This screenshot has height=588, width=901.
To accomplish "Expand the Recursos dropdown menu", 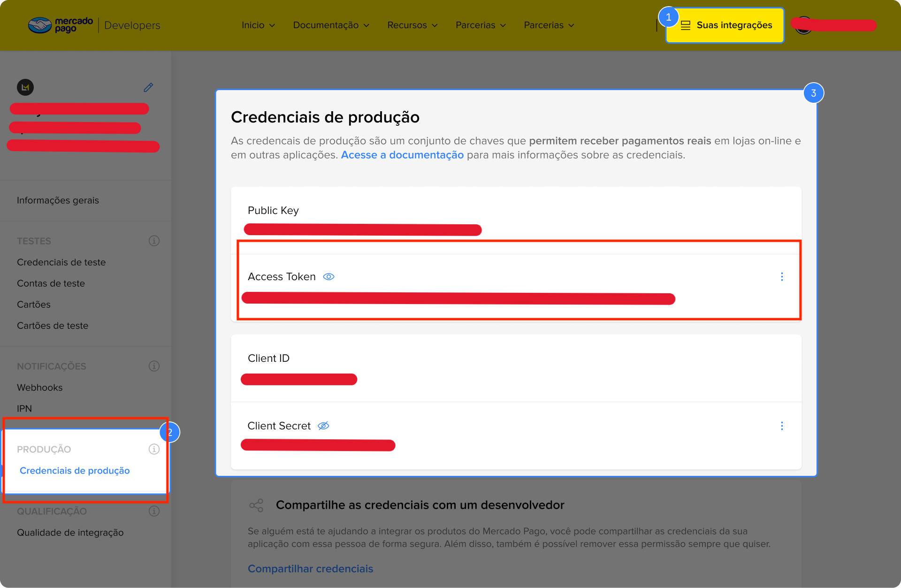I will point(412,25).
